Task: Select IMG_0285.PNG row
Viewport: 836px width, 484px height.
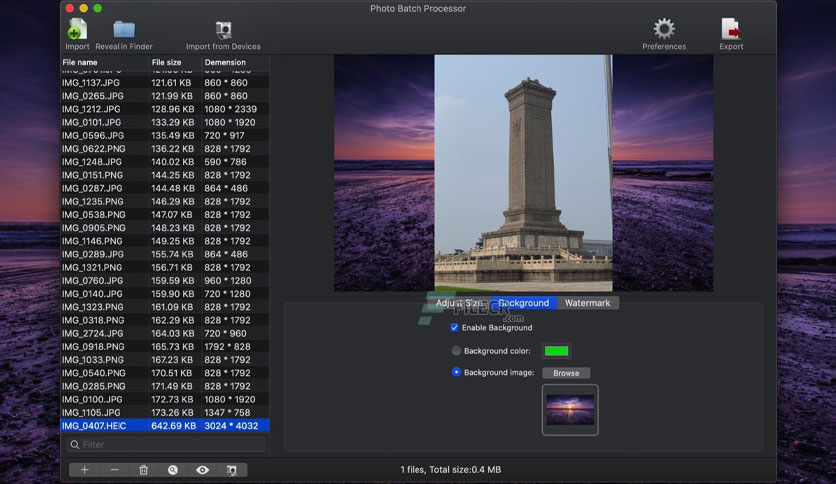Action: pyautogui.click(x=165, y=386)
